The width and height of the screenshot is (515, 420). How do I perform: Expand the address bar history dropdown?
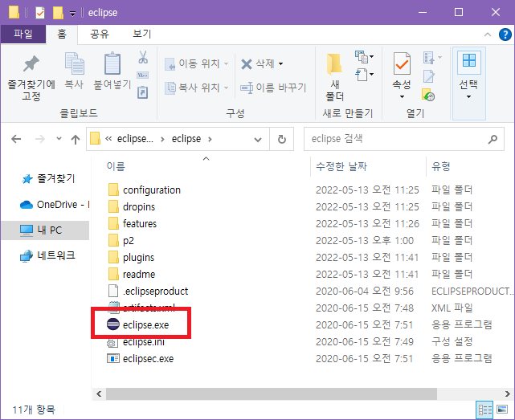pyautogui.click(x=258, y=140)
